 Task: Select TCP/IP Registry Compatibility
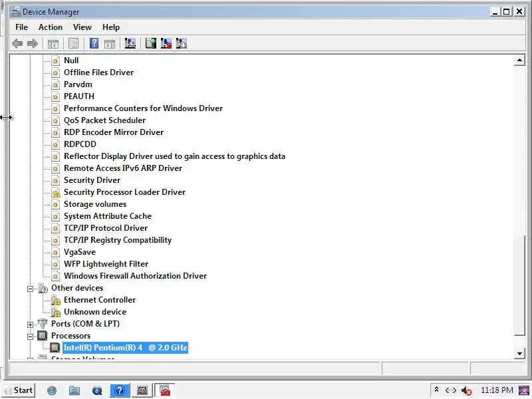pyautogui.click(x=118, y=240)
